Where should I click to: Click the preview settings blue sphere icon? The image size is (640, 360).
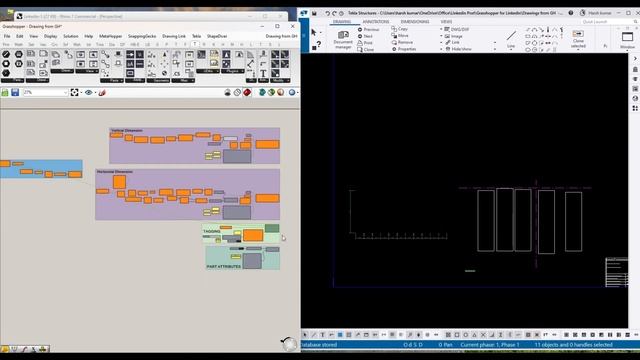coord(292,93)
